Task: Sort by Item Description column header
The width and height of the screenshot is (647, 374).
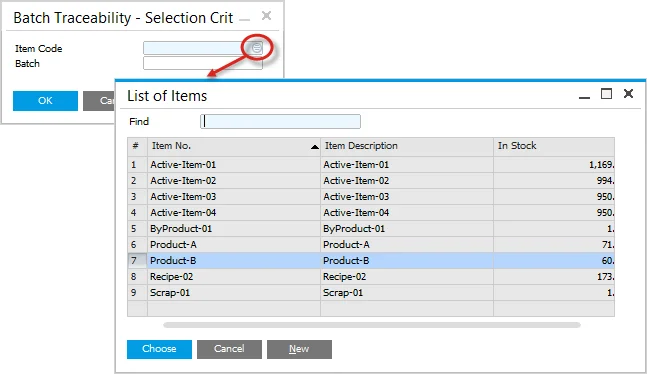Action: [x=407, y=146]
